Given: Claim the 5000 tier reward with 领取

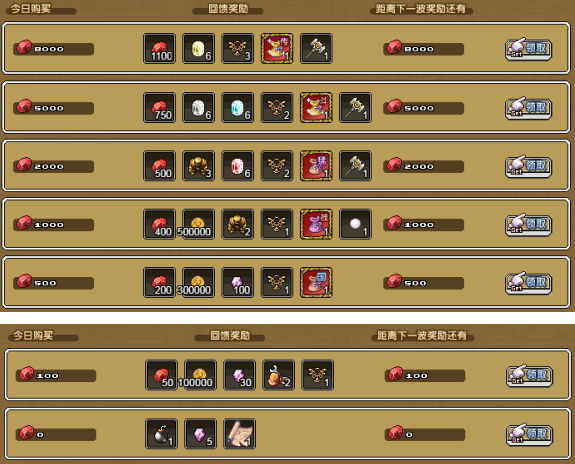Looking at the screenshot, I should (528, 108).
